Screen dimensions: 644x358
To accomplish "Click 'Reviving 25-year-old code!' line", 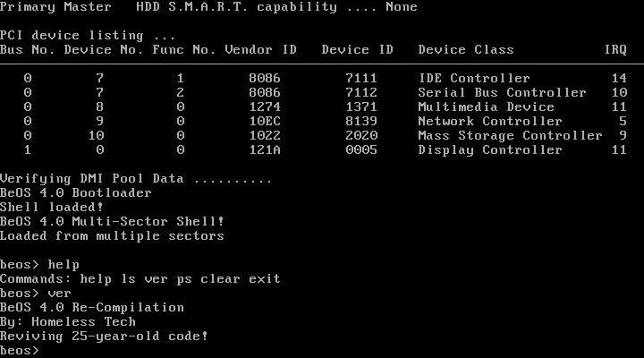I will 104,337.
